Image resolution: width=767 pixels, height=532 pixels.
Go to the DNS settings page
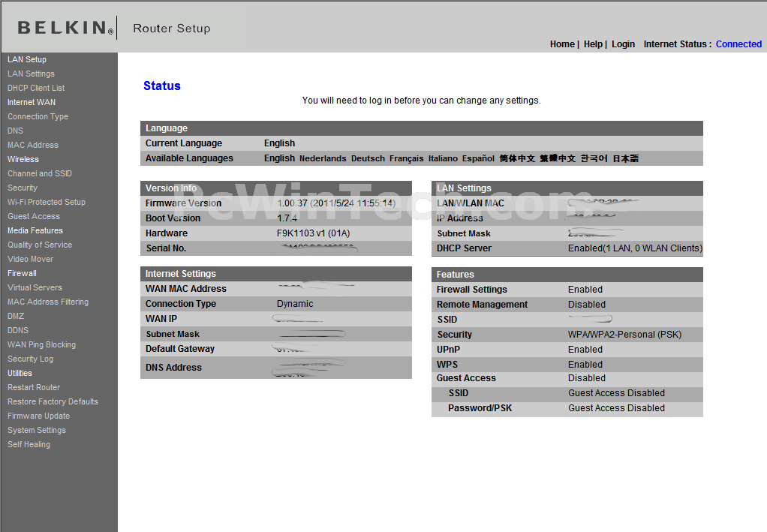click(15, 131)
